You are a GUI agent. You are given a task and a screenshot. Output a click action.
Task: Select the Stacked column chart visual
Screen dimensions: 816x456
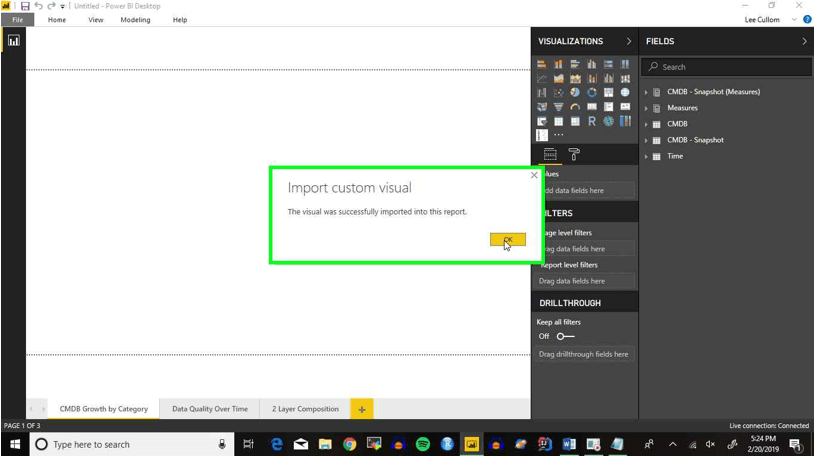[x=558, y=64]
